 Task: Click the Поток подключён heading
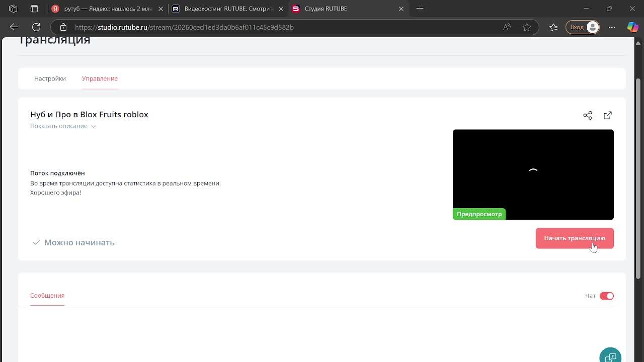57,173
